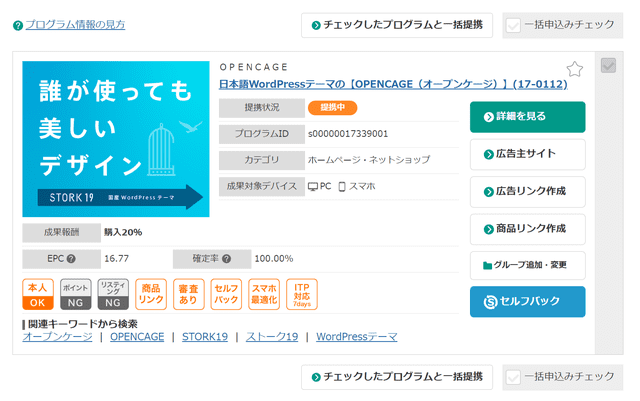
Task: Click the 購入20% reward value
Action: click(x=123, y=232)
